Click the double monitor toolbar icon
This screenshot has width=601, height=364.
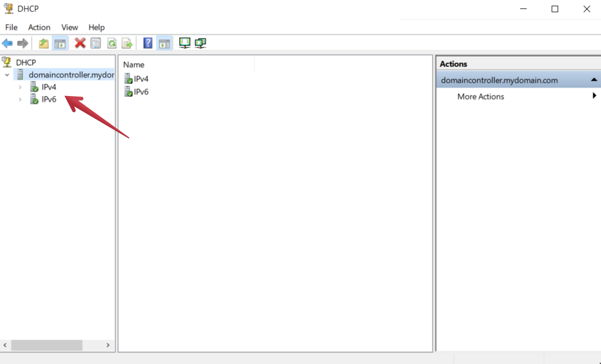[x=200, y=43]
